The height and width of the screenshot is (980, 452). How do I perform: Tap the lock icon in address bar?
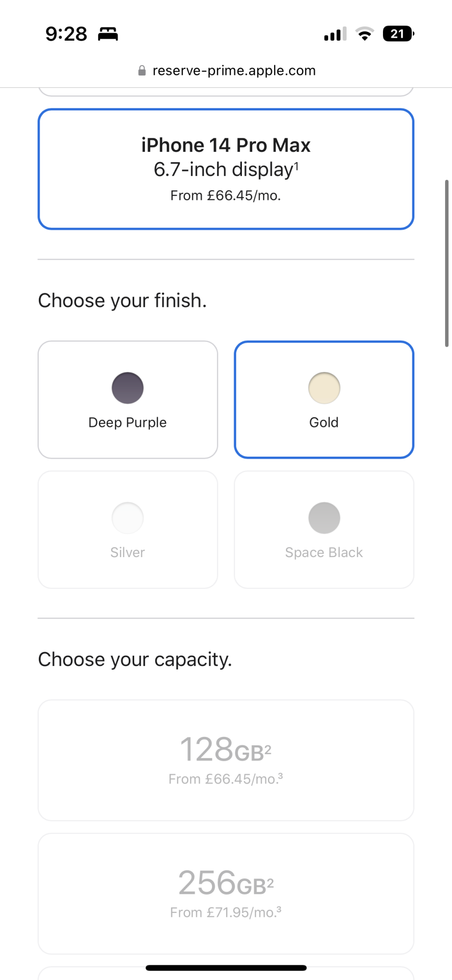tap(142, 71)
